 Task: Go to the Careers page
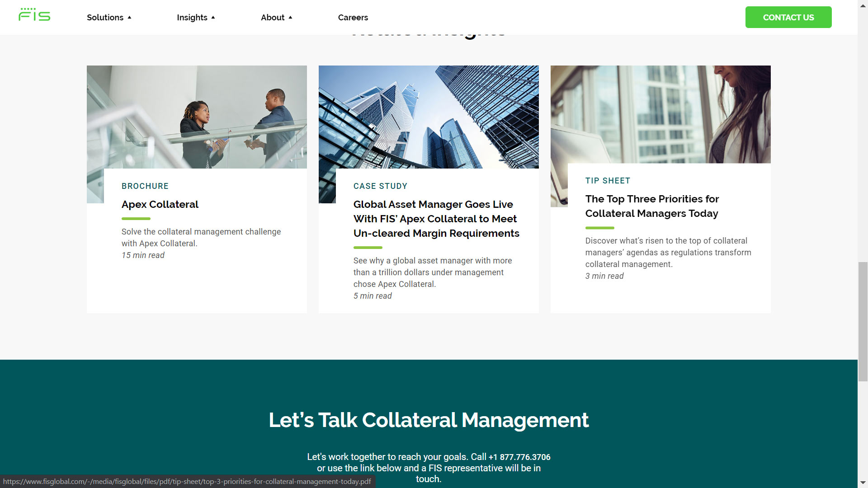point(353,18)
